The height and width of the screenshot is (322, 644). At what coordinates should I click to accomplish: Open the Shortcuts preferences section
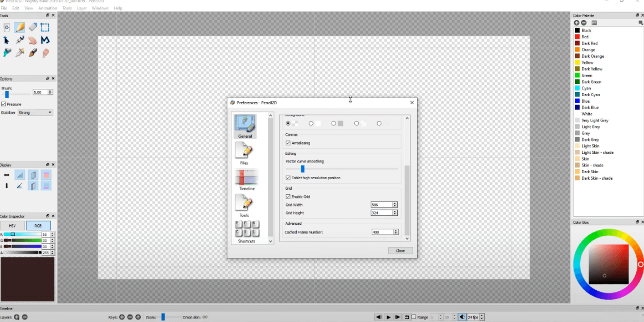(x=247, y=232)
